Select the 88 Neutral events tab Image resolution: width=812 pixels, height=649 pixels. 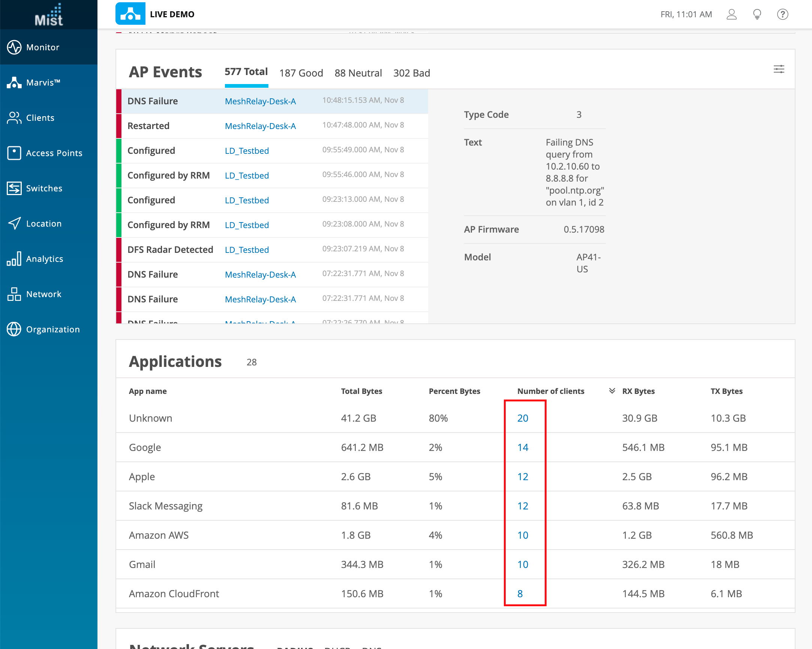(358, 73)
